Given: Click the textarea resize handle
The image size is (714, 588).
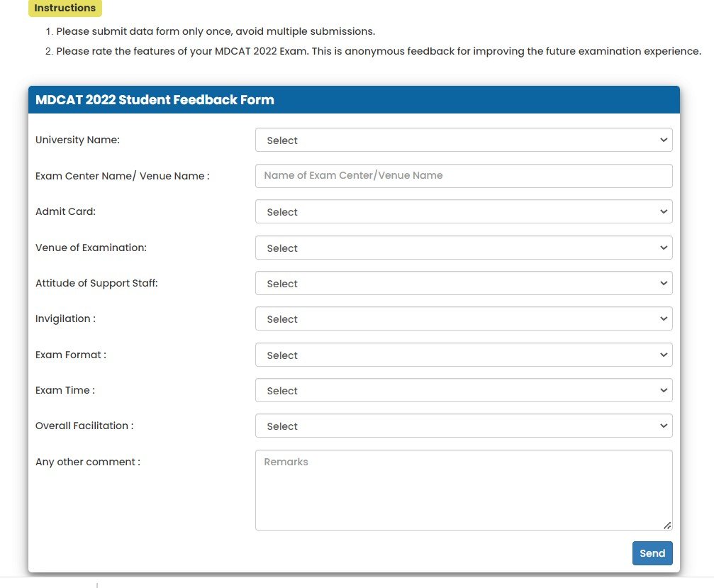Looking at the screenshot, I should pyautogui.click(x=667, y=525).
